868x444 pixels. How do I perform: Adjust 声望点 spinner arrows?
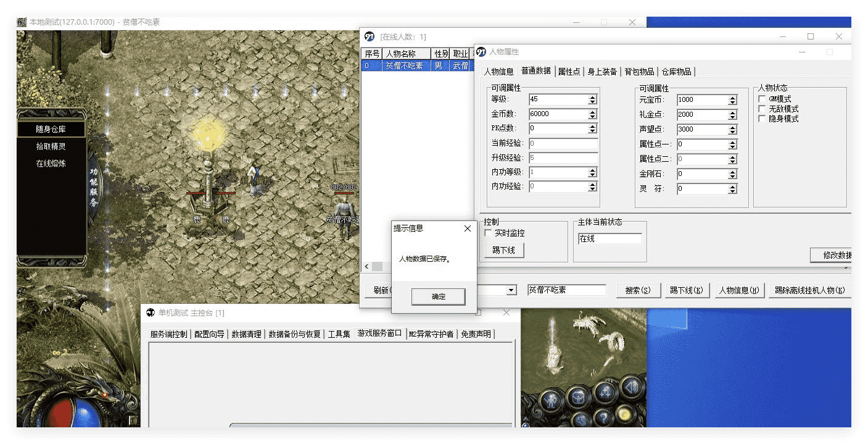(732, 130)
